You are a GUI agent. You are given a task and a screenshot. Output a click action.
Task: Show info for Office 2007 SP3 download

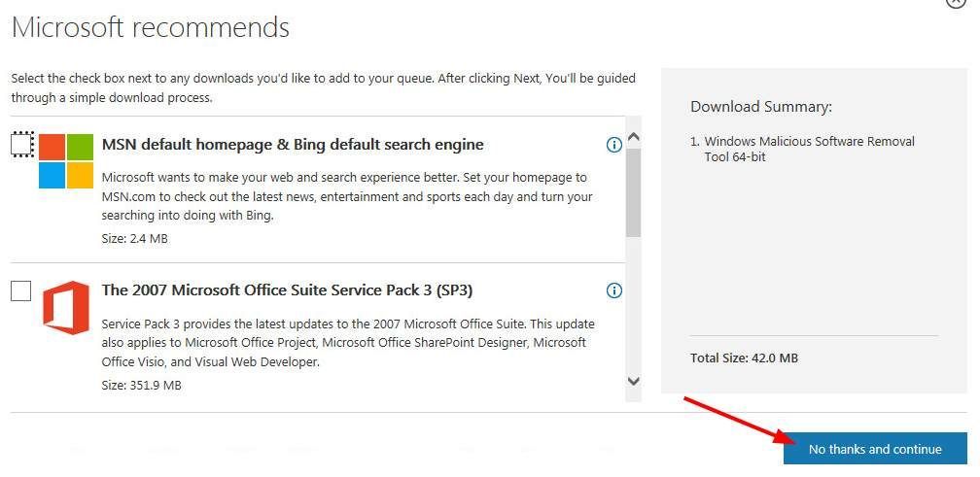pos(614,290)
